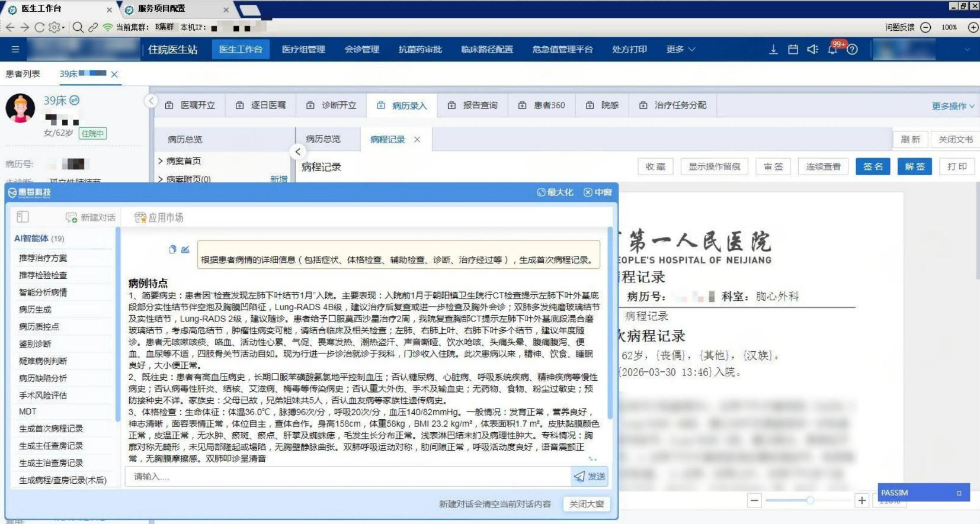Switch to 逐日医嘱 tab

(261, 105)
